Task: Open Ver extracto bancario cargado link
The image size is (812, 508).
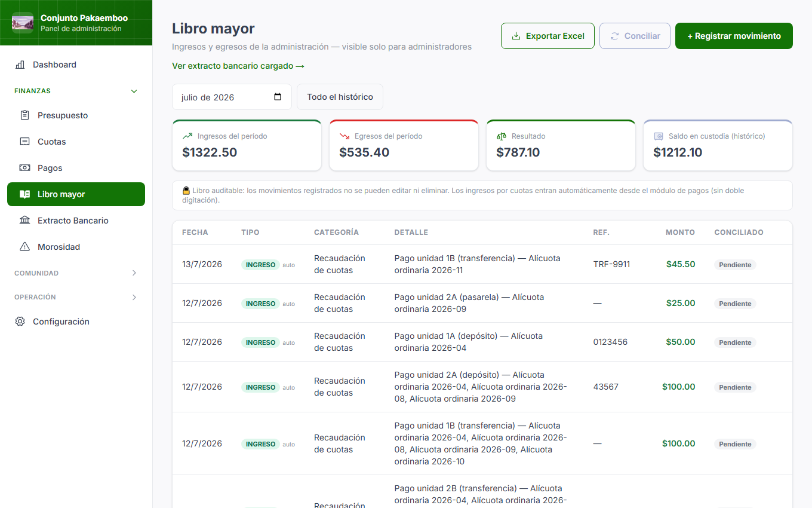Action: point(238,66)
